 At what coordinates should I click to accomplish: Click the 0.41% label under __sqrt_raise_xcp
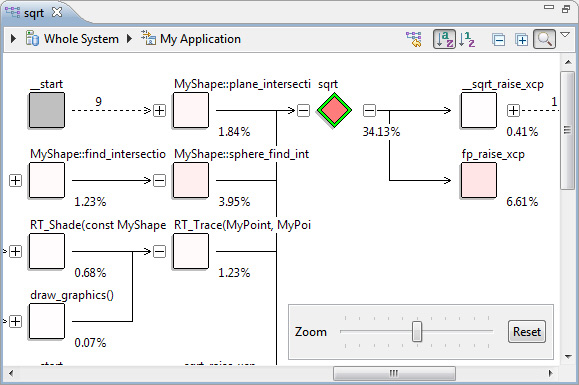coord(522,132)
